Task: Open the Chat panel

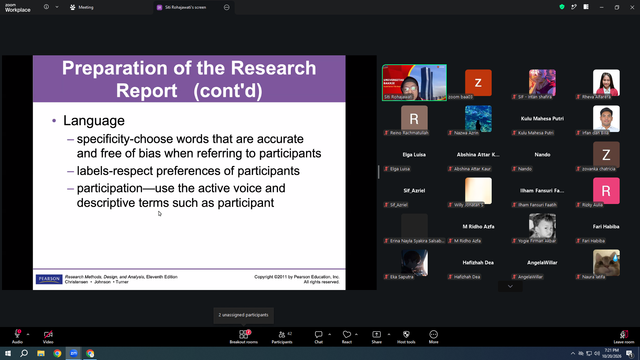Action: point(318,337)
